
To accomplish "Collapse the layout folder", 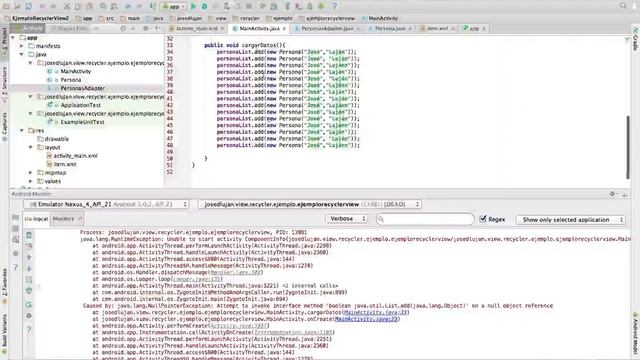I will [31, 147].
